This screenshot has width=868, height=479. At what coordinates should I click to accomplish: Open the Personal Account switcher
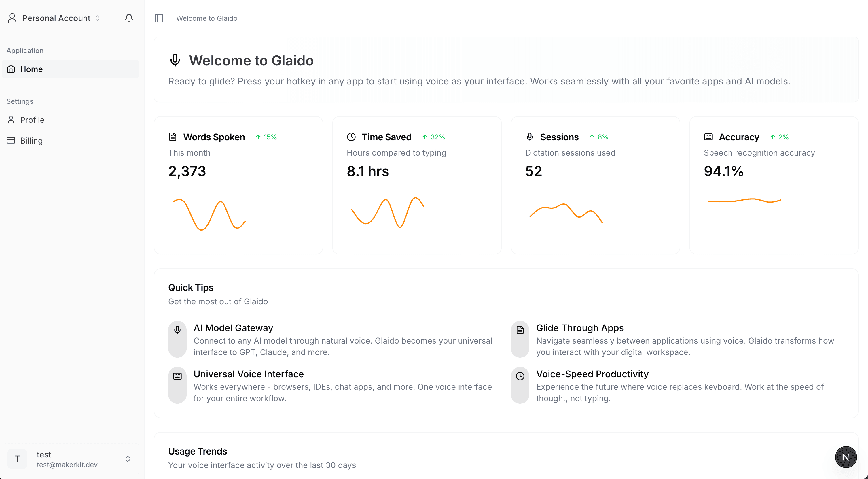click(x=54, y=18)
